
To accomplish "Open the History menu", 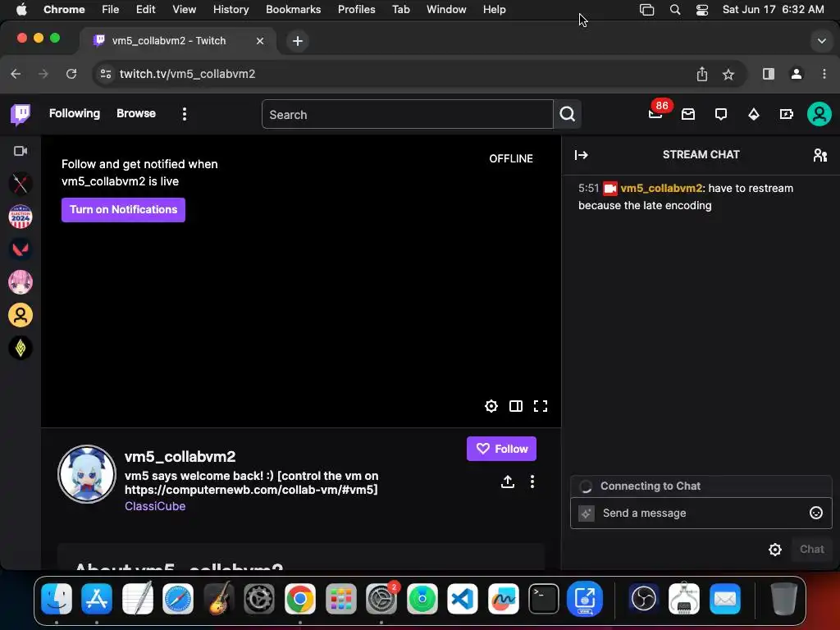I will coord(231,10).
